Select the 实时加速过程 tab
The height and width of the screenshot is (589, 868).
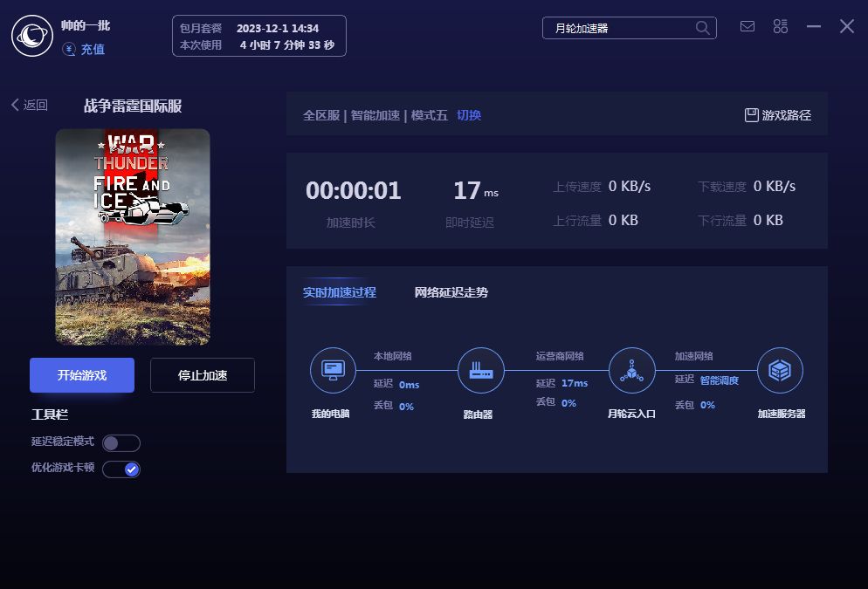(x=340, y=292)
